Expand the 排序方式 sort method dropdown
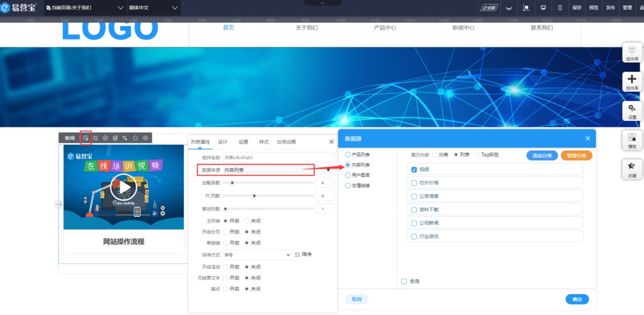Image resolution: width=644 pixels, height=315 pixels. point(257,255)
